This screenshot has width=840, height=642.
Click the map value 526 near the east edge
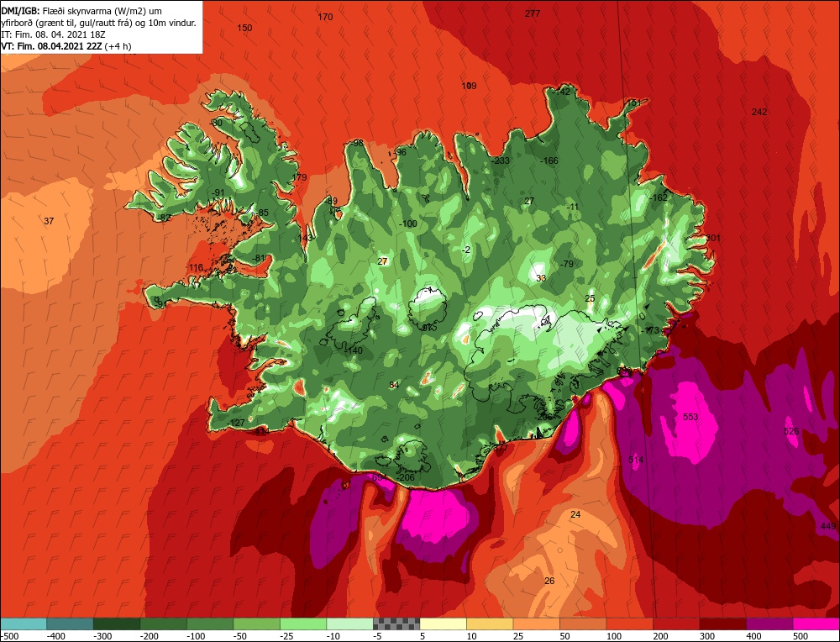pyautogui.click(x=791, y=431)
